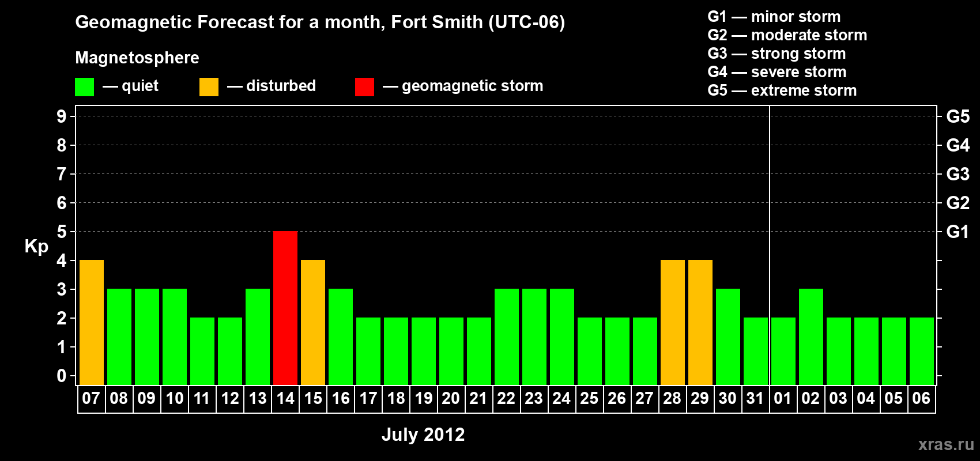Click the red geomagnetic storm legend swatch
The image size is (980, 461).
[x=364, y=87]
